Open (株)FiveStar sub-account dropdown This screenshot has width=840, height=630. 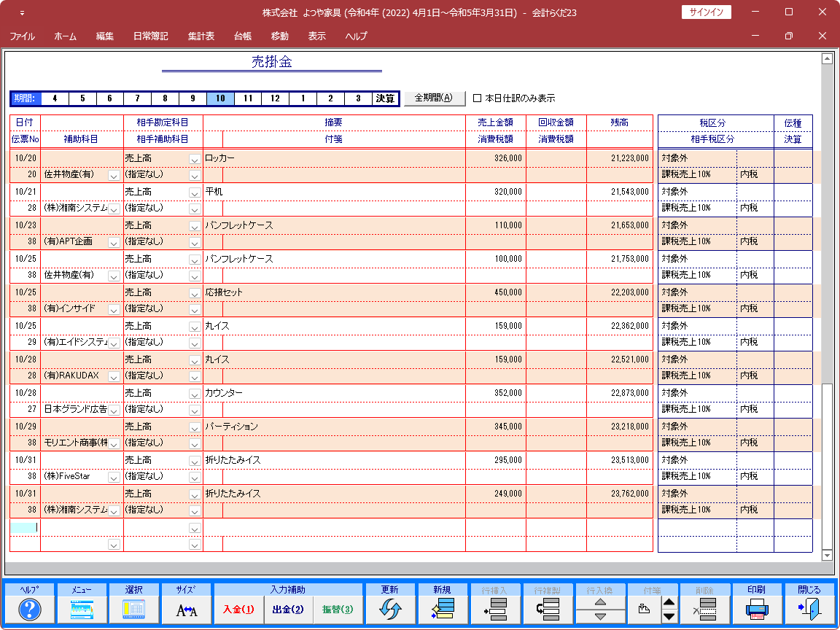click(114, 478)
